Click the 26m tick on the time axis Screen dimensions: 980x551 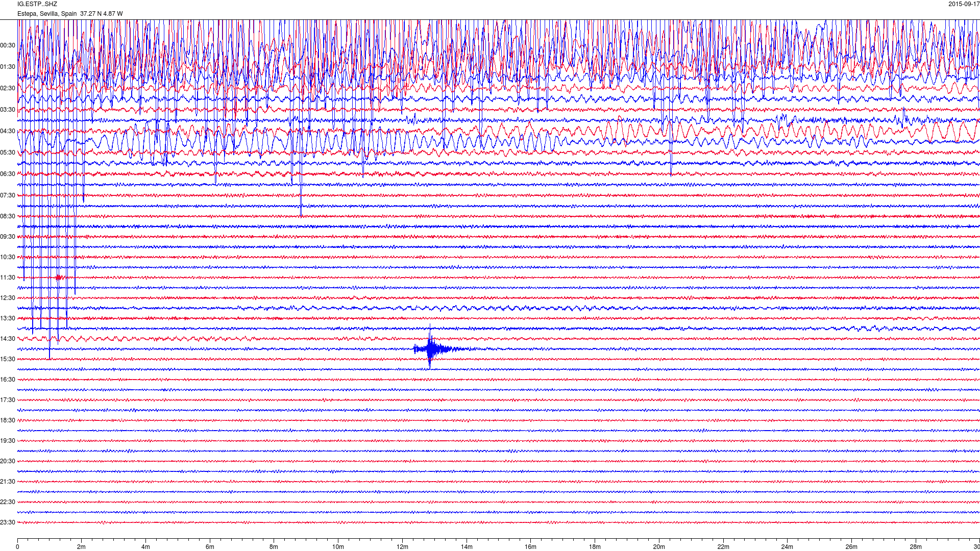851,547
